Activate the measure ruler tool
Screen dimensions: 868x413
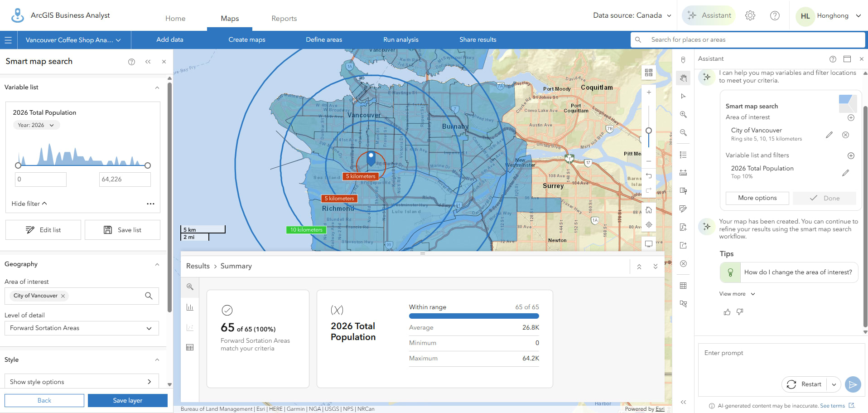click(x=683, y=173)
